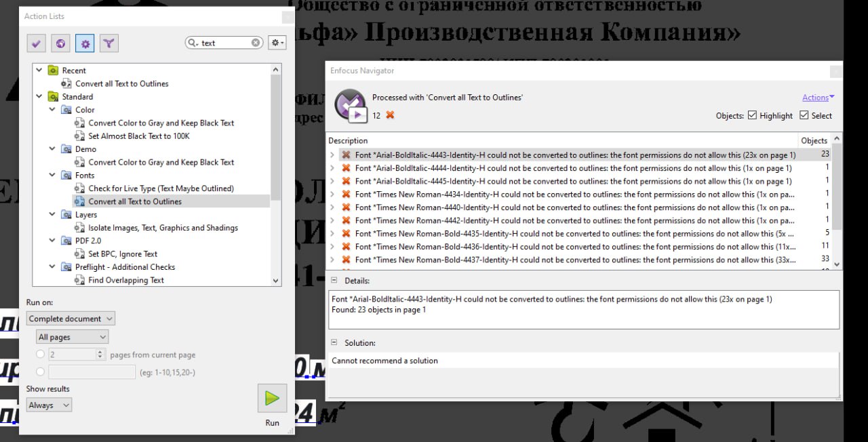The width and height of the screenshot is (868, 442).
Task: Toggle the Highlight objects checkbox
Action: (x=752, y=115)
